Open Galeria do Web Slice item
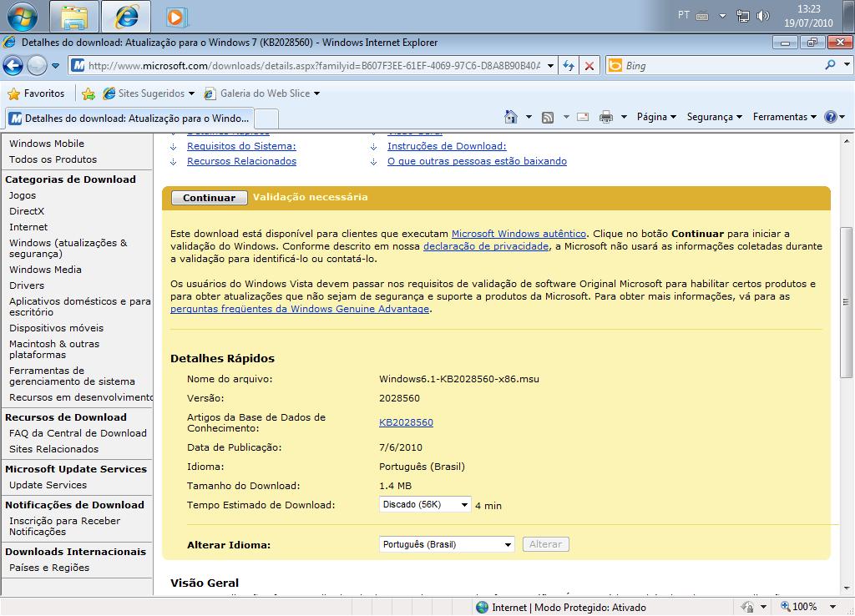 (261, 93)
